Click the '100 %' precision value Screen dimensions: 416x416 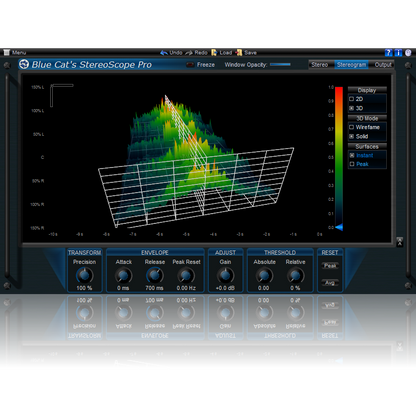tap(84, 288)
